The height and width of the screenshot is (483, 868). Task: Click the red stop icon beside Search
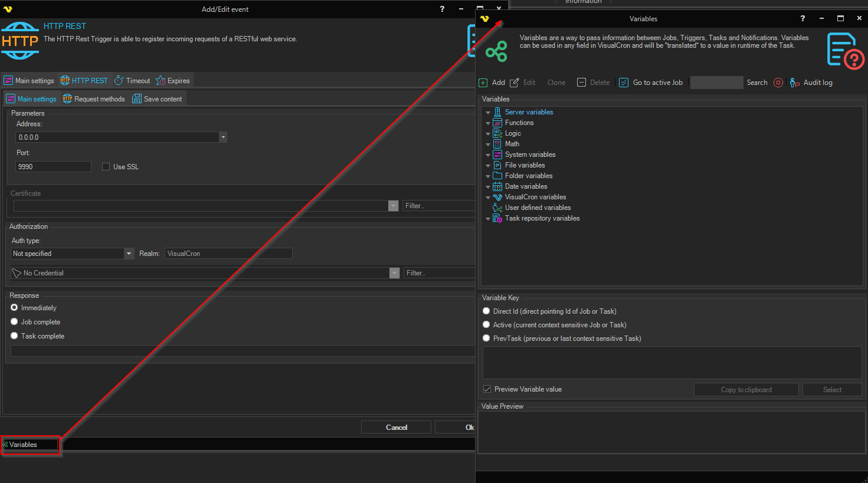778,83
